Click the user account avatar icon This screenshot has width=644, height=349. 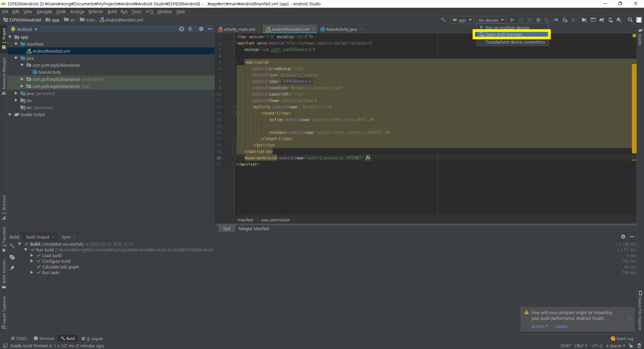[639, 20]
